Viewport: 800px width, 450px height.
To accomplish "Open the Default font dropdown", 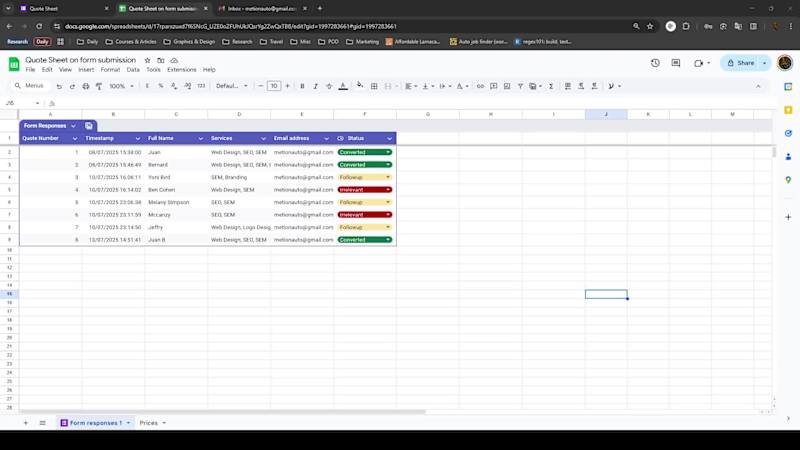I will (232, 86).
